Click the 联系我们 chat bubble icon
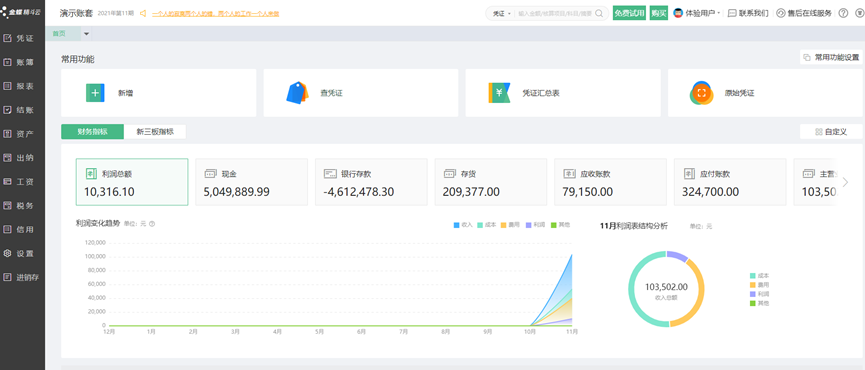865x370 pixels. (732, 13)
